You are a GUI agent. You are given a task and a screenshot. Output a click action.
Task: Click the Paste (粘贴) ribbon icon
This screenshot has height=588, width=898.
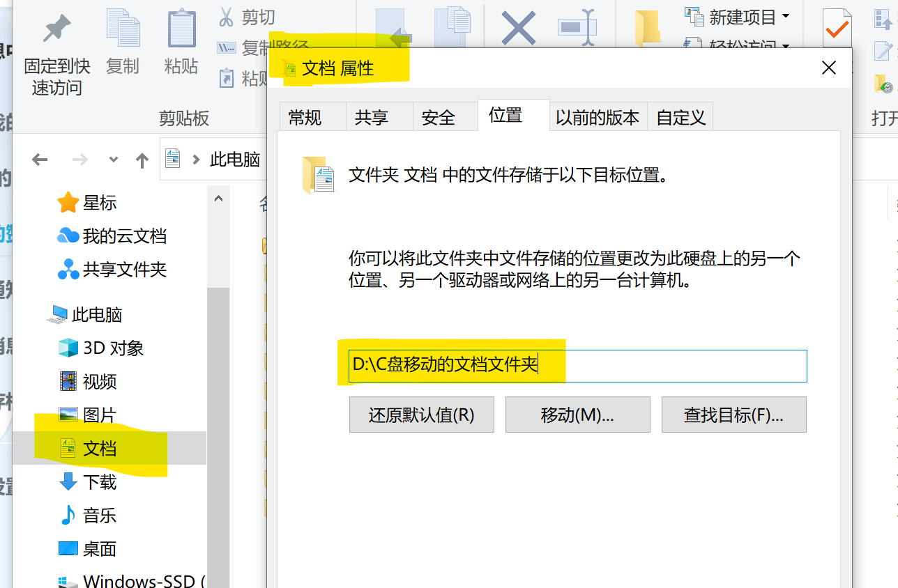(x=181, y=29)
